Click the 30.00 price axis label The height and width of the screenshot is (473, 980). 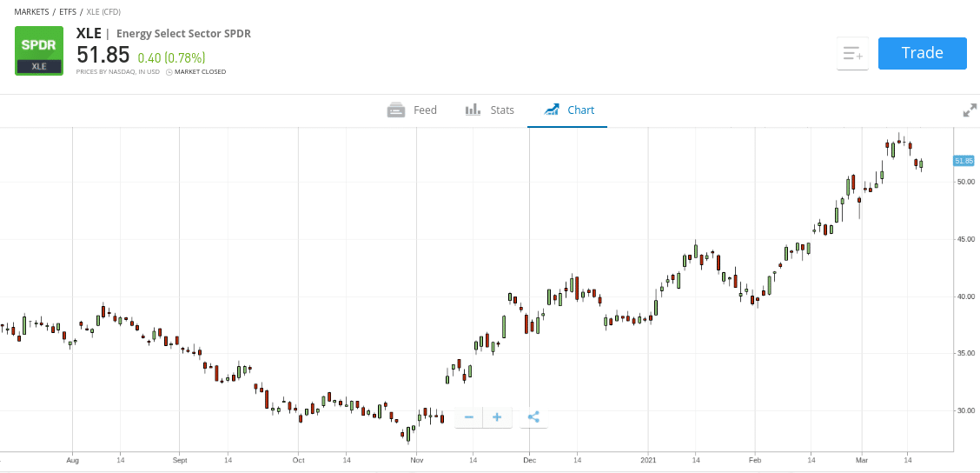click(965, 410)
